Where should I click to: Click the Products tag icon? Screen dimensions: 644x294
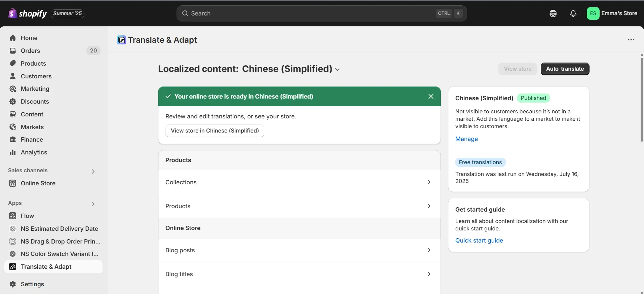(x=13, y=64)
